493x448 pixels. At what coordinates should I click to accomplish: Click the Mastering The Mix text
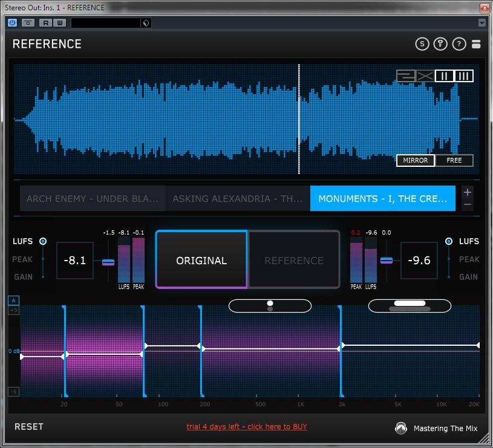pyautogui.click(x=445, y=428)
